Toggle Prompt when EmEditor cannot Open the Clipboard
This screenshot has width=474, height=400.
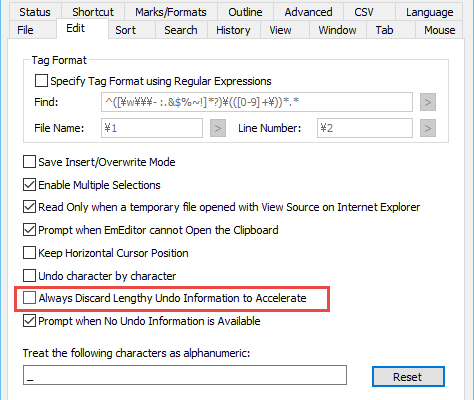(29, 230)
